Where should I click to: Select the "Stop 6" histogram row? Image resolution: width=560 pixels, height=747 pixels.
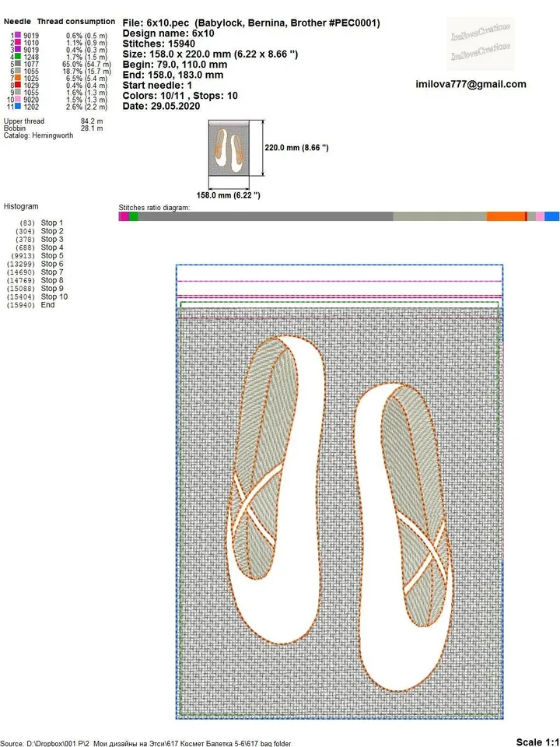click(35, 264)
